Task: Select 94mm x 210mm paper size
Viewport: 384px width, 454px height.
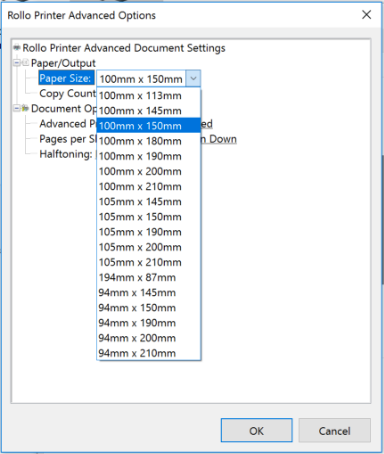Action: [149, 353]
